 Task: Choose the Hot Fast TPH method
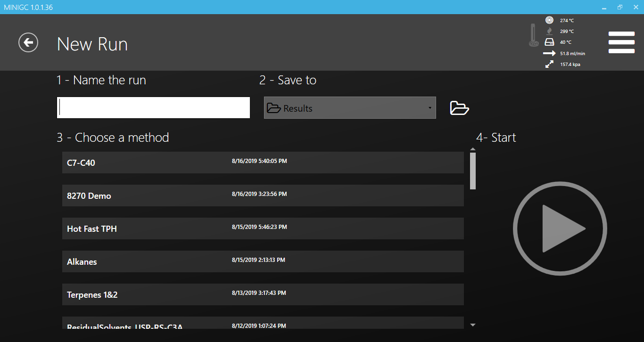(x=263, y=228)
